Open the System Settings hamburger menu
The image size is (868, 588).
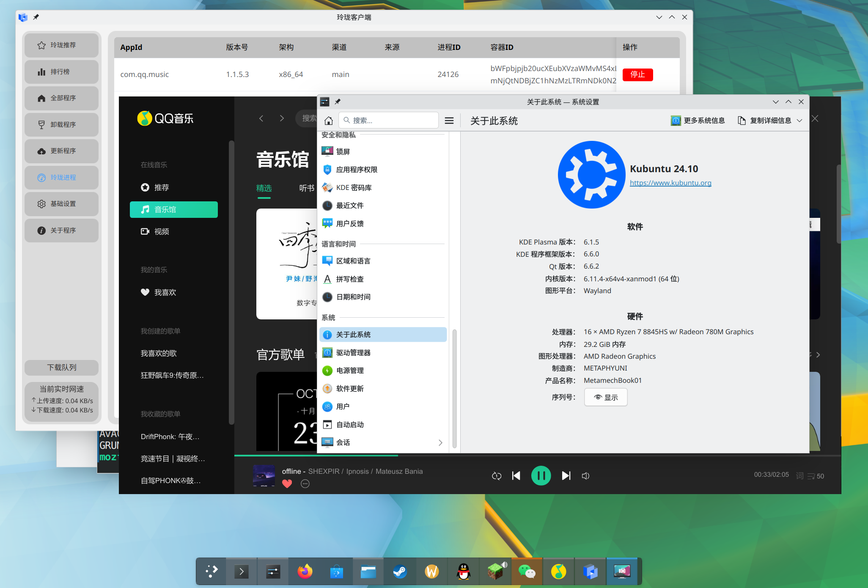449,121
